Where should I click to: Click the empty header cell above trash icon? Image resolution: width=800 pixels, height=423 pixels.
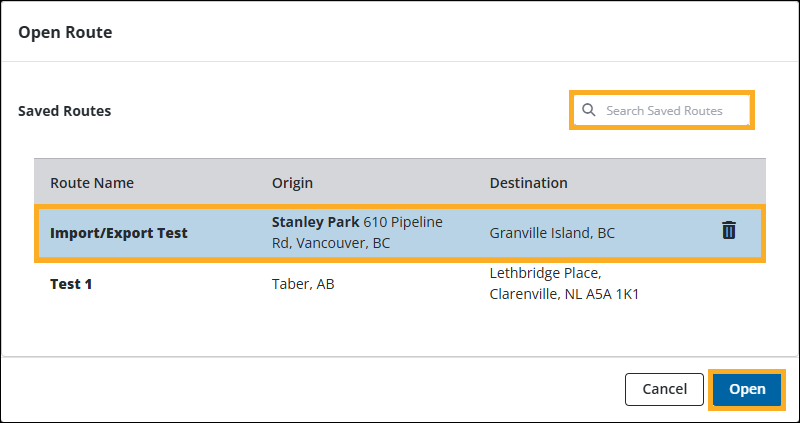click(x=729, y=183)
